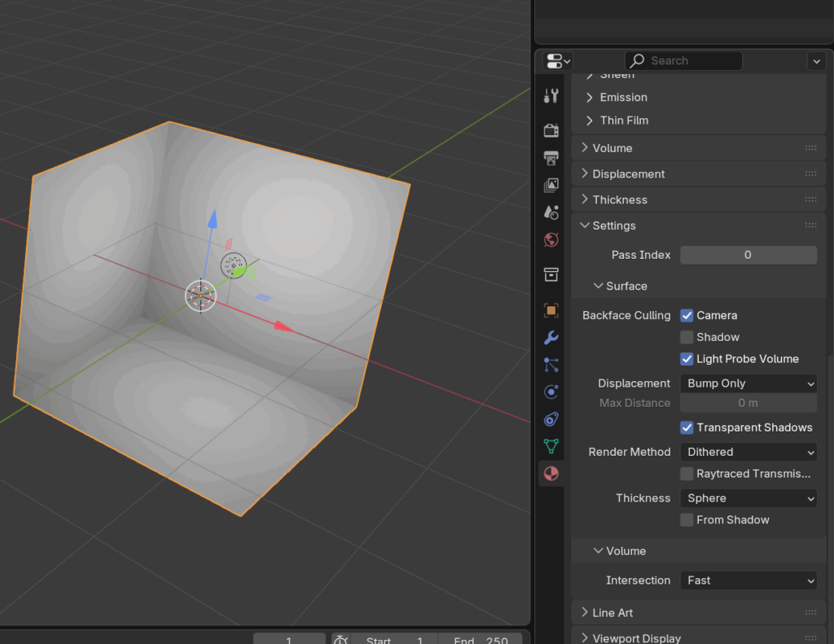Uncheck Transparent Shadows
The width and height of the screenshot is (834, 644).
687,427
